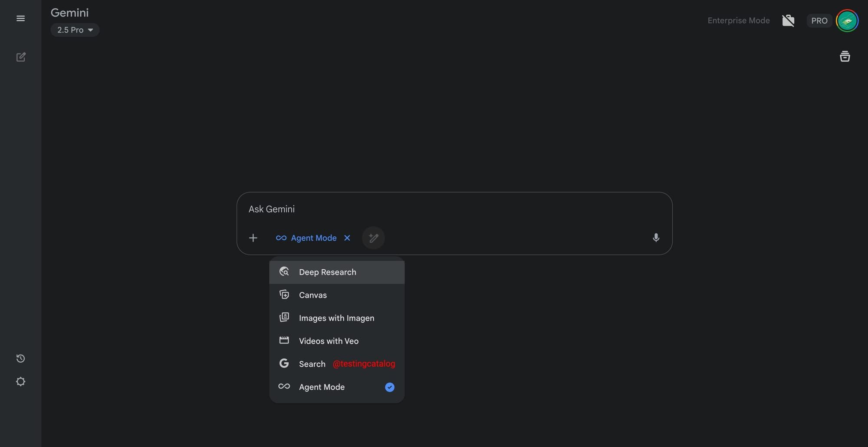The width and height of the screenshot is (868, 447).
Task: Click the Videos with Veo clapperboard icon
Action: coord(284,340)
